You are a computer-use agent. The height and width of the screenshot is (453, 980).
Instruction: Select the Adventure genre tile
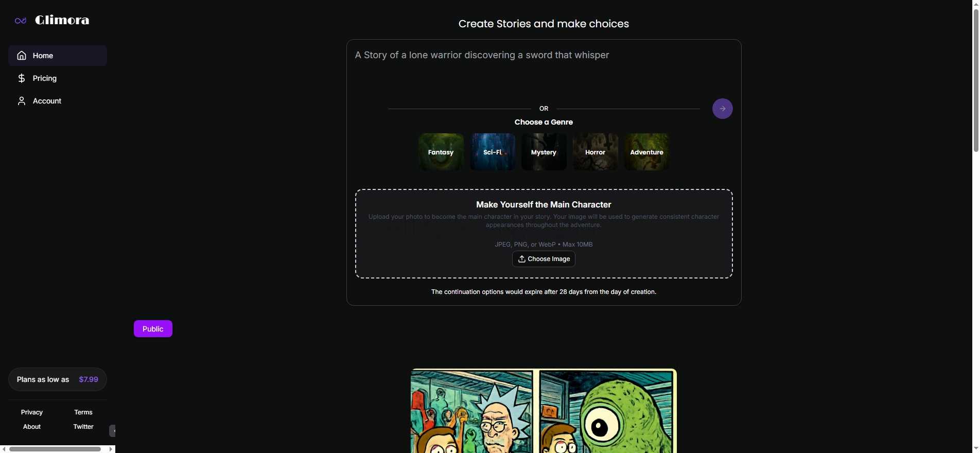pyautogui.click(x=646, y=152)
